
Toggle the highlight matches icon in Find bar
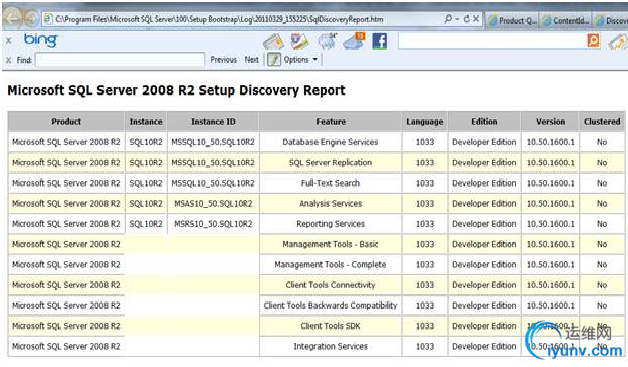pos(274,60)
